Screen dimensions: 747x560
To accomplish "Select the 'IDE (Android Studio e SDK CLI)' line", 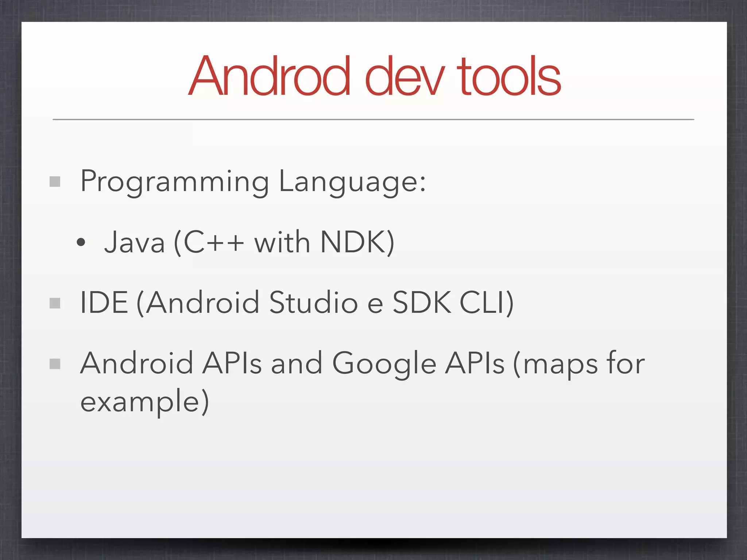I will tap(297, 303).
